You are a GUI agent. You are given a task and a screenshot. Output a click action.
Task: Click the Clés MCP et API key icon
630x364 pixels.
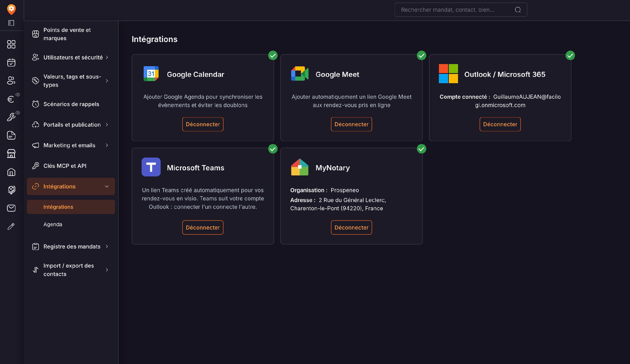[35, 166]
